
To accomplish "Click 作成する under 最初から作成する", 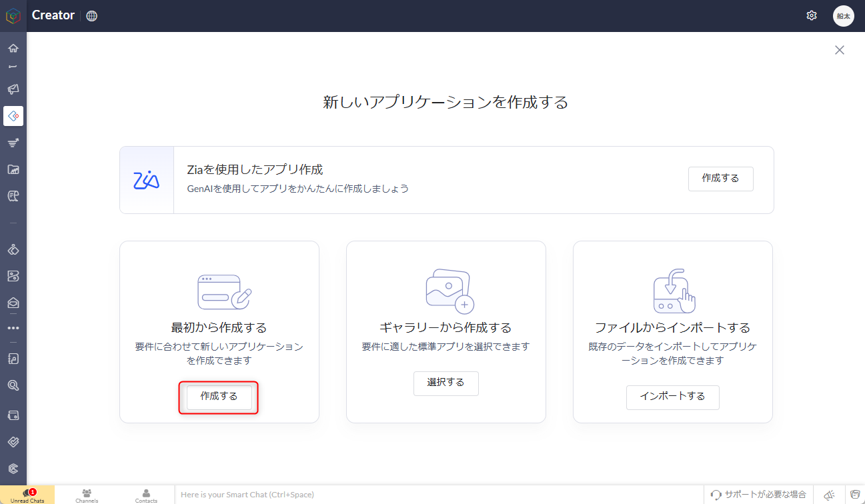I will tap(219, 397).
